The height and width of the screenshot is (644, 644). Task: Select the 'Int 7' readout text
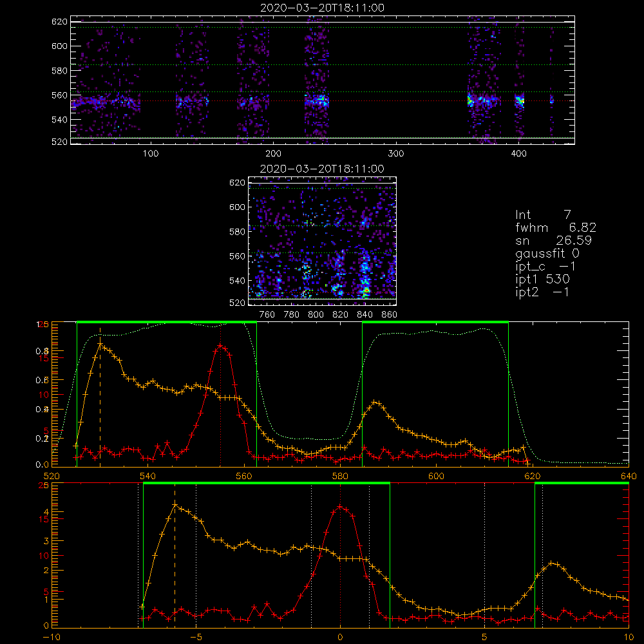(x=543, y=215)
